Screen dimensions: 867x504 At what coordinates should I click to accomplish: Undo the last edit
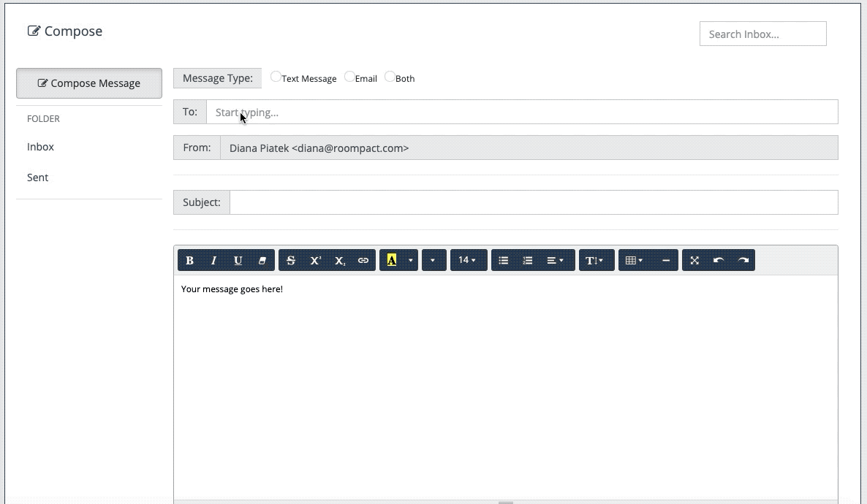(719, 261)
